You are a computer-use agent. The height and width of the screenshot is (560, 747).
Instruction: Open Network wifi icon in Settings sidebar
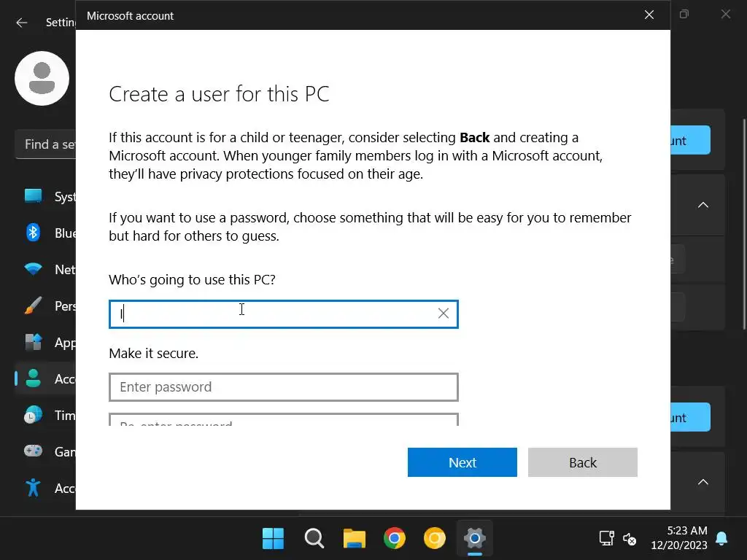33,269
